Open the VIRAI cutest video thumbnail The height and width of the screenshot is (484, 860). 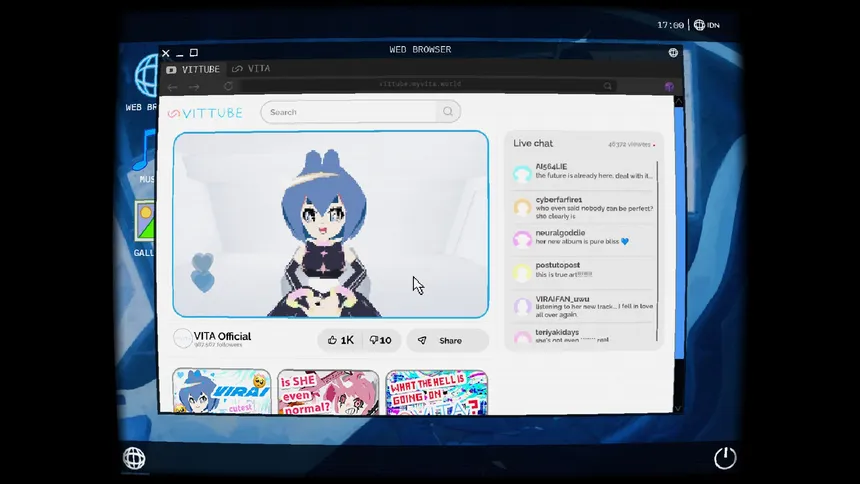coord(222,391)
